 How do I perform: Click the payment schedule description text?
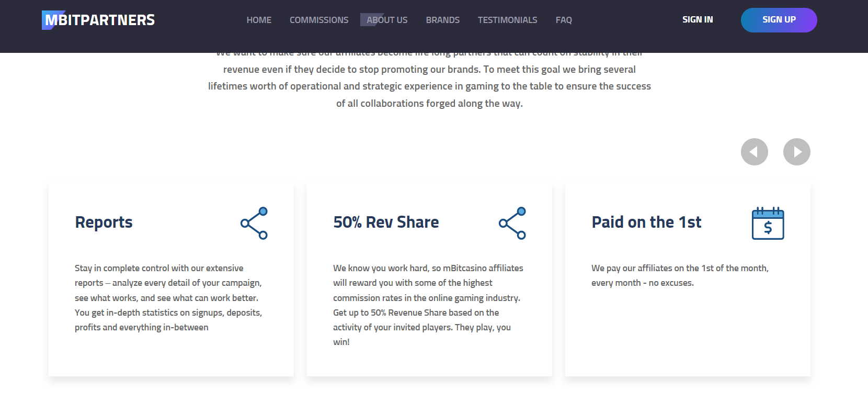680,275
